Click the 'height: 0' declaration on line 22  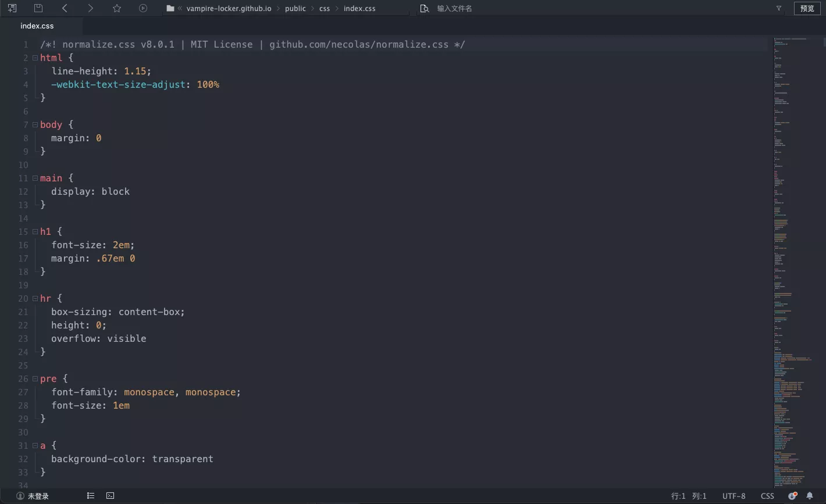[x=76, y=325]
